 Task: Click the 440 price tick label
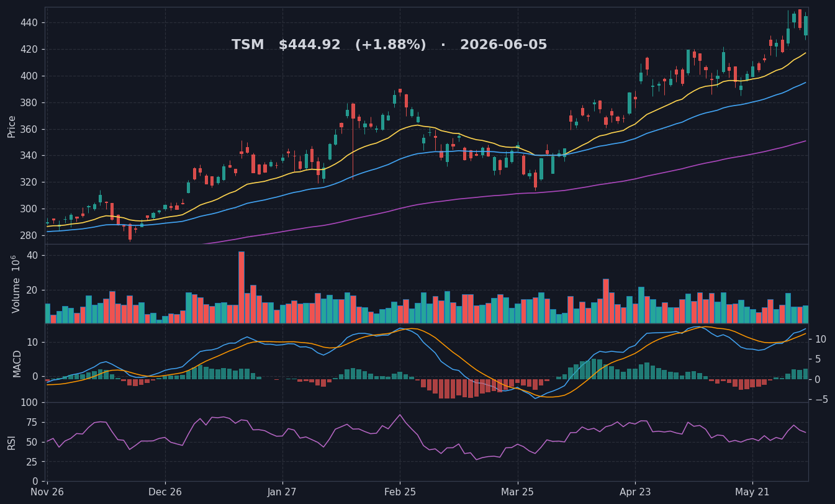pos(29,23)
